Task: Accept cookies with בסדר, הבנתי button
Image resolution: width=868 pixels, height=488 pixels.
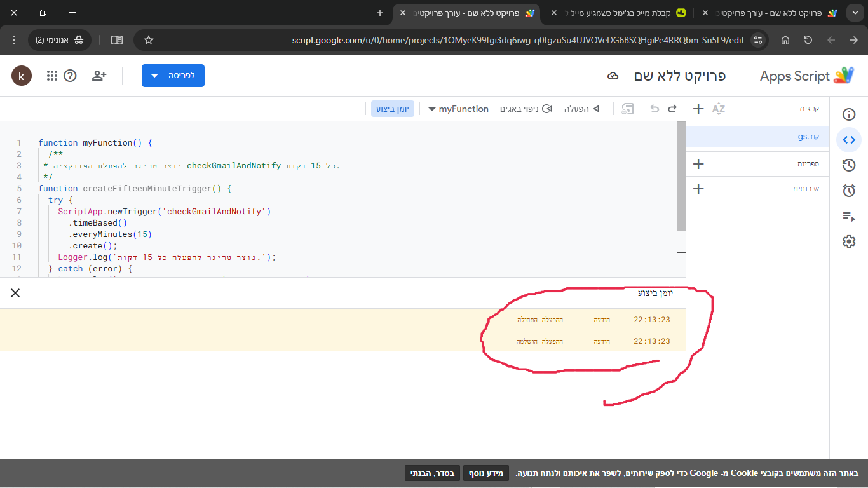Action: click(x=431, y=473)
